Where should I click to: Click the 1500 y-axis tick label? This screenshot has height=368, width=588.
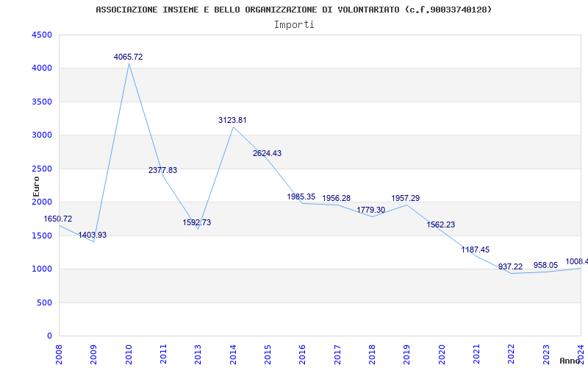tap(42, 236)
